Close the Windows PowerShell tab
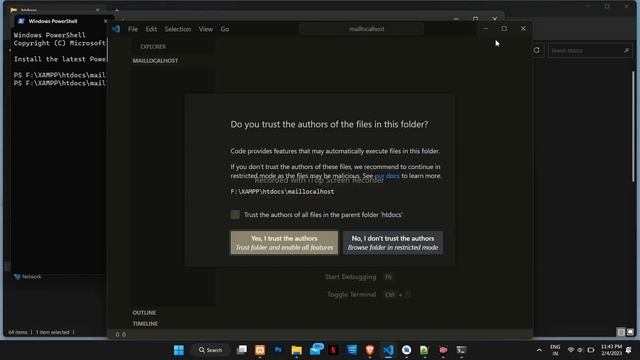Screen dimensions: 640x360 106,21
